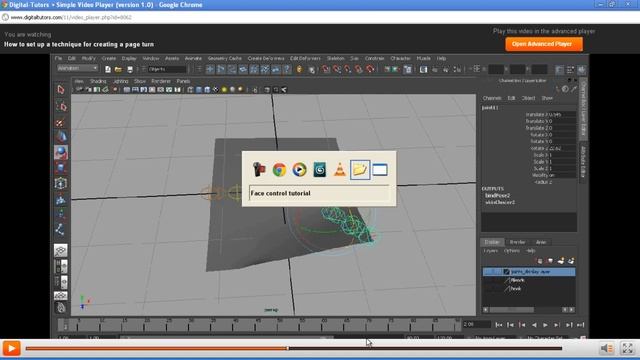Open the viewport Panels menu
Image resolution: width=640 pixels, height=360 pixels.
coord(183,81)
